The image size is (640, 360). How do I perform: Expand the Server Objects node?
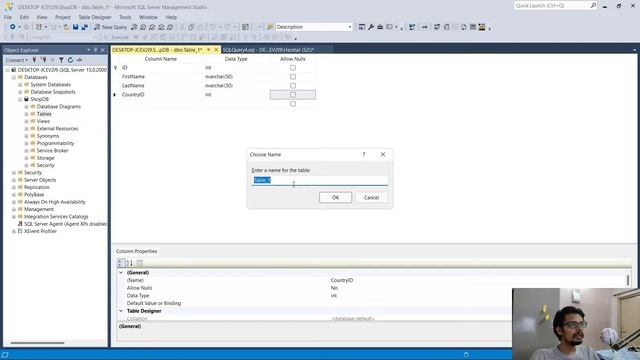(14, 180)
